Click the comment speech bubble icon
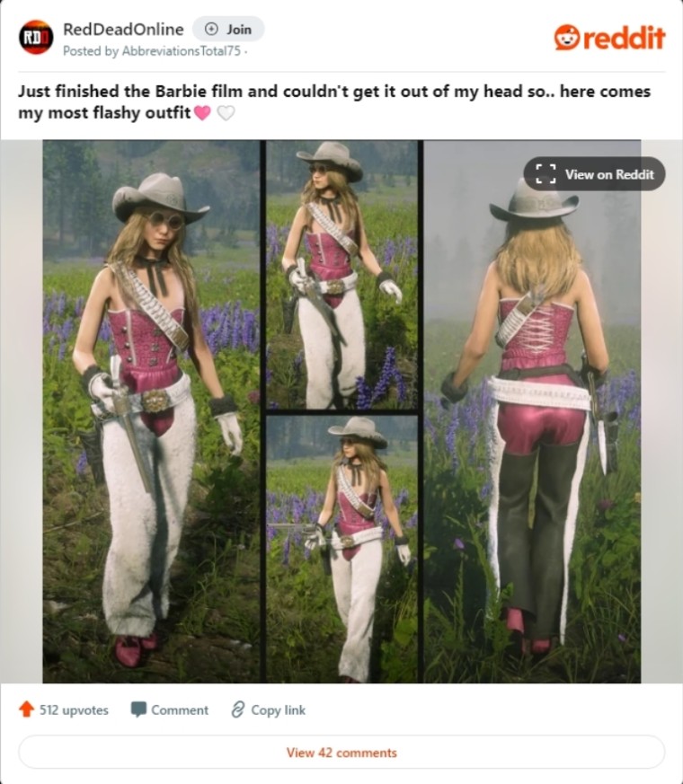 (x=138, y=709)
